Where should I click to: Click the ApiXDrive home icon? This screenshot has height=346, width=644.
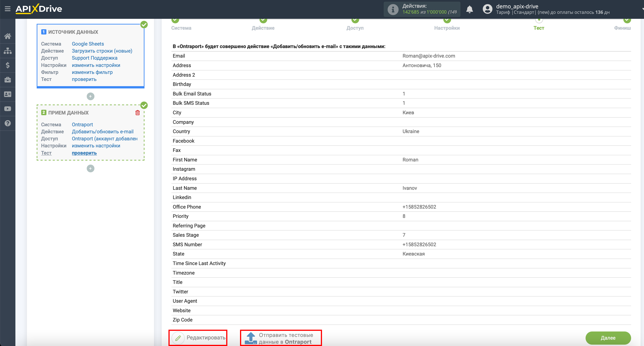(x=8, y=36)
